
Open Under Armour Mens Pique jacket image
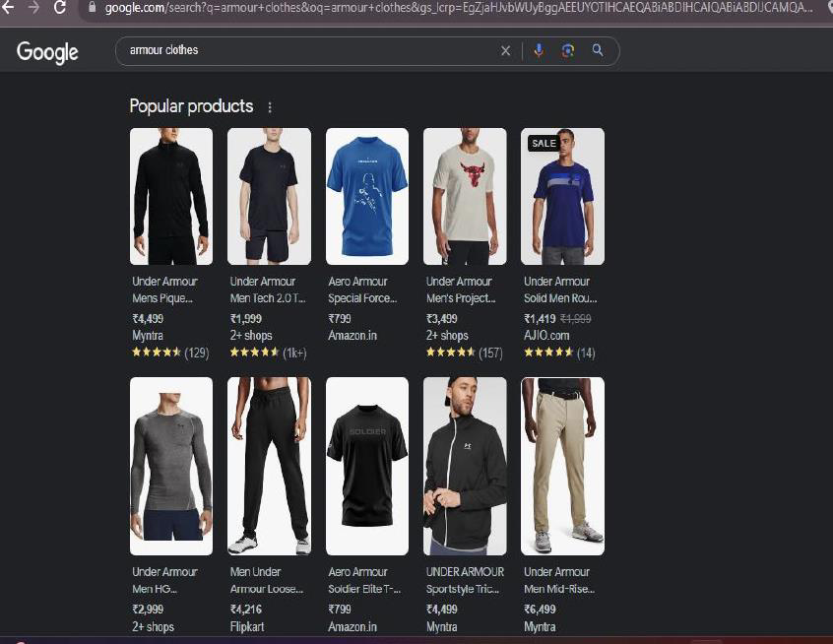tap(171, 196)
